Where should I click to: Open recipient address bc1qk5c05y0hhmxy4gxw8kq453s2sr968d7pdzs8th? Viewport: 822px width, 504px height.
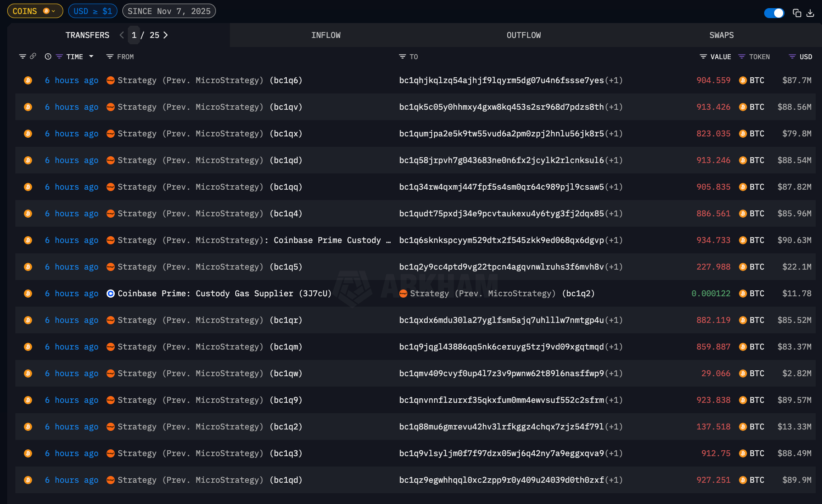point(501,107)
